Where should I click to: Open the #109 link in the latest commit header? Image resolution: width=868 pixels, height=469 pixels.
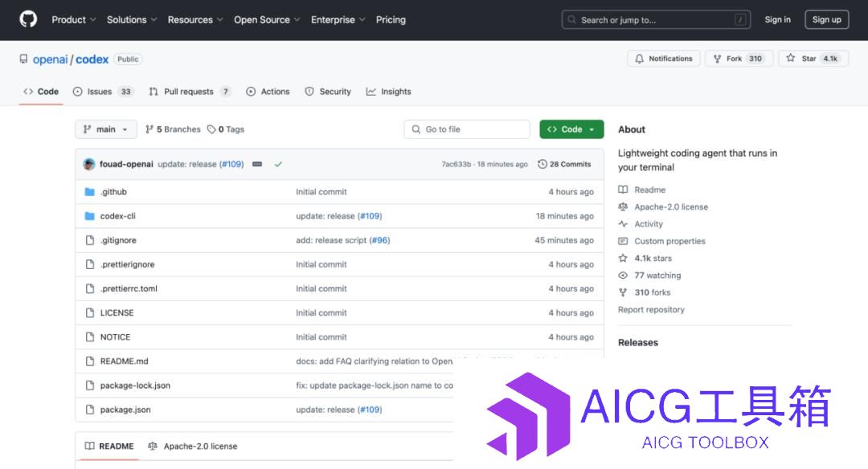[231, 165]
